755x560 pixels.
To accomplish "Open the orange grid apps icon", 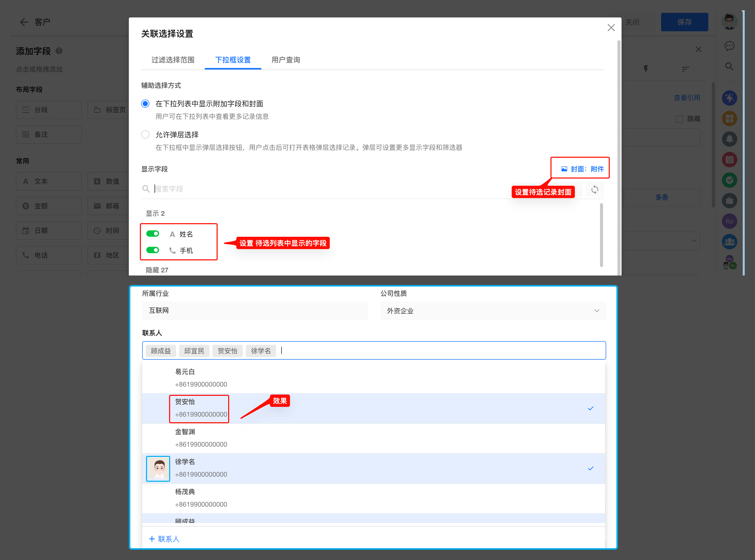I will click(729, 119).
